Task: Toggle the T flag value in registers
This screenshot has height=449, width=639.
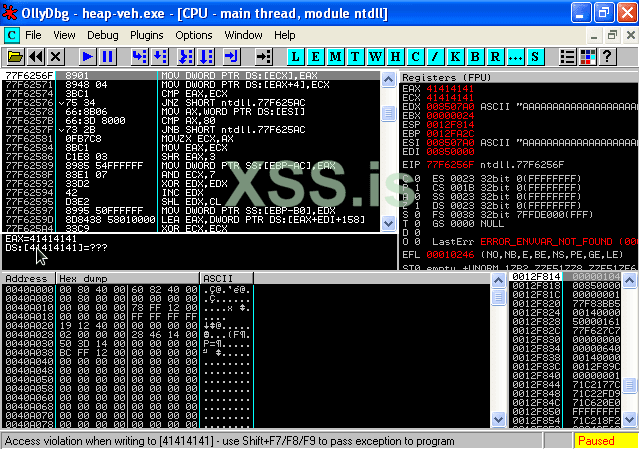Action: (x=417, y=223)
